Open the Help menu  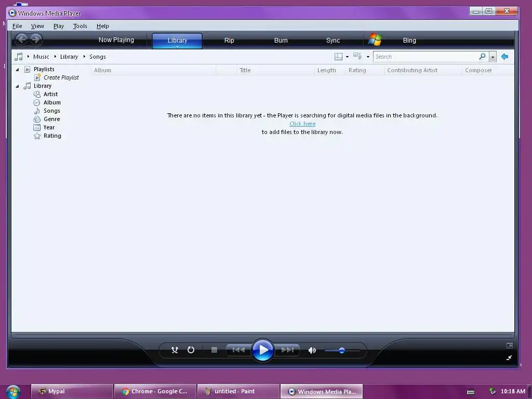102,26
